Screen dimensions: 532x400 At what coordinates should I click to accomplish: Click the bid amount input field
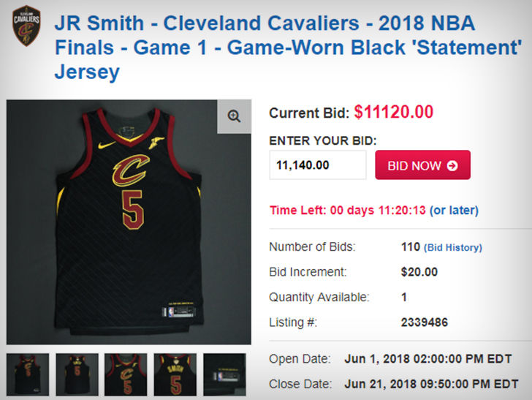(x=318, y=165)
